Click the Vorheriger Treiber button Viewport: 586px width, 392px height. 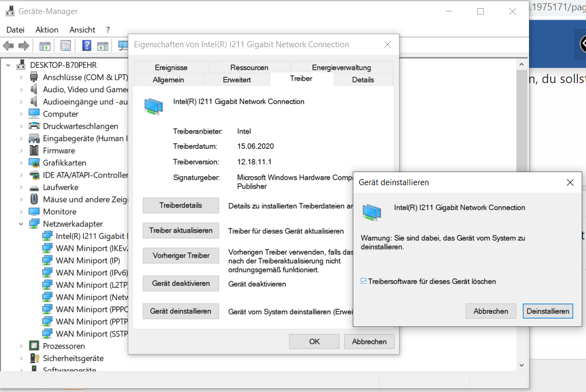[181, 255]
